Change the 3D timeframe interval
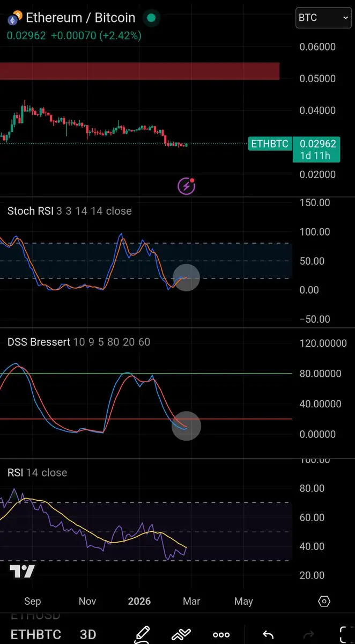Image resolution: width=355 pixels, height=644 pixels. tap(88, 634)
